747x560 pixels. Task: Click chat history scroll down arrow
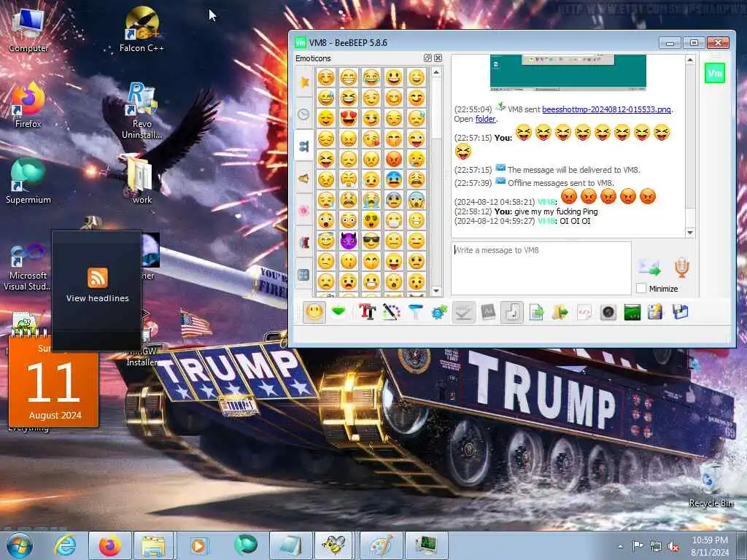click(690, 233)
